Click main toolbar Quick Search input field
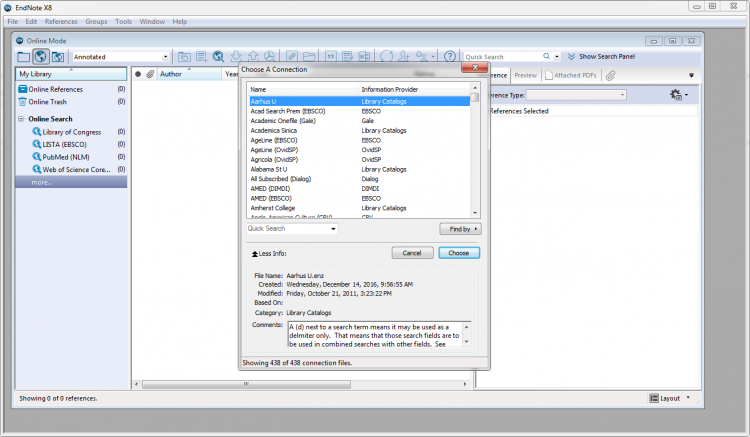The width and height of the screenshot is (750, 437). coord(502,57)
